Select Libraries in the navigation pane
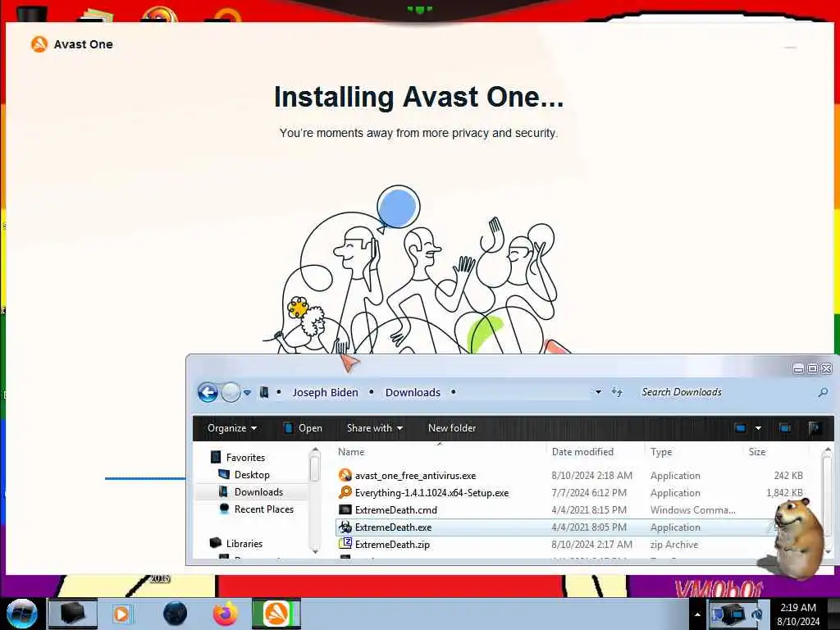The height and width of the screenshot is (630, 840). pos(244,543)
